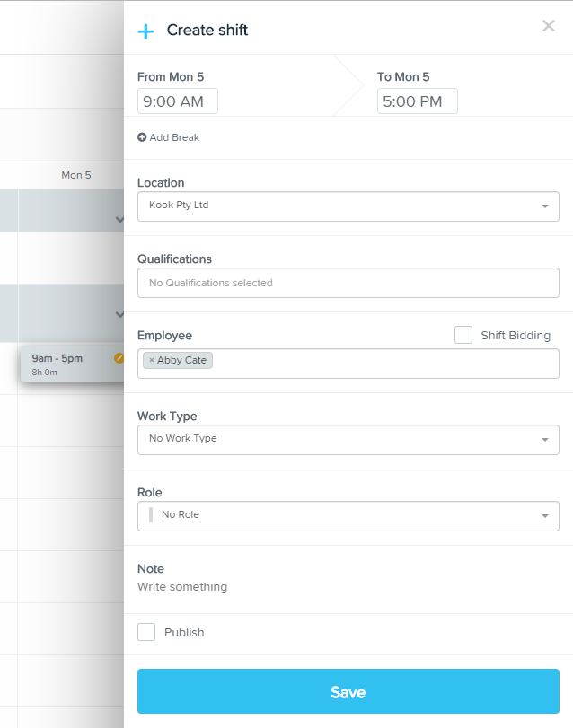
Task: Enable the Shift Bidding checkbox
Action: coord(463,335)
